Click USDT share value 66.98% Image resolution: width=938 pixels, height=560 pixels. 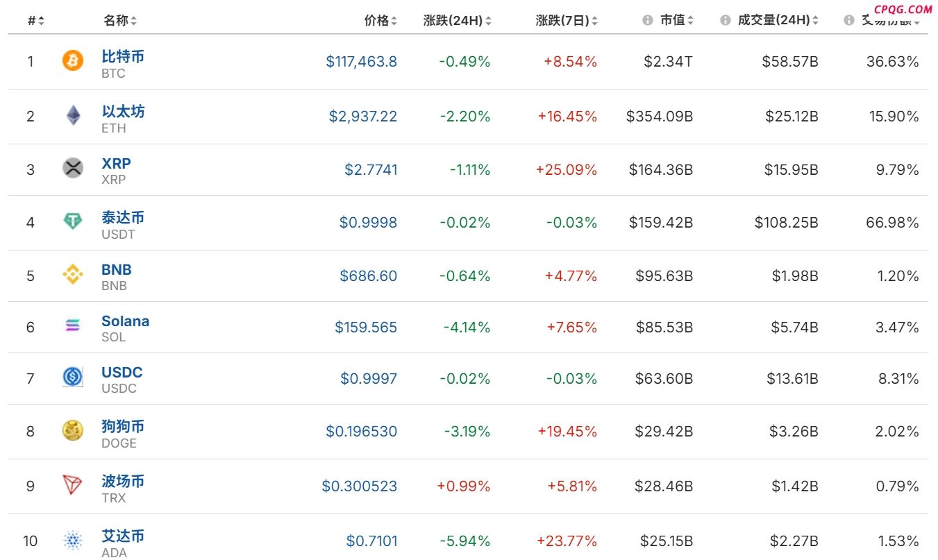pyautogui.click(x=893, y=222)
